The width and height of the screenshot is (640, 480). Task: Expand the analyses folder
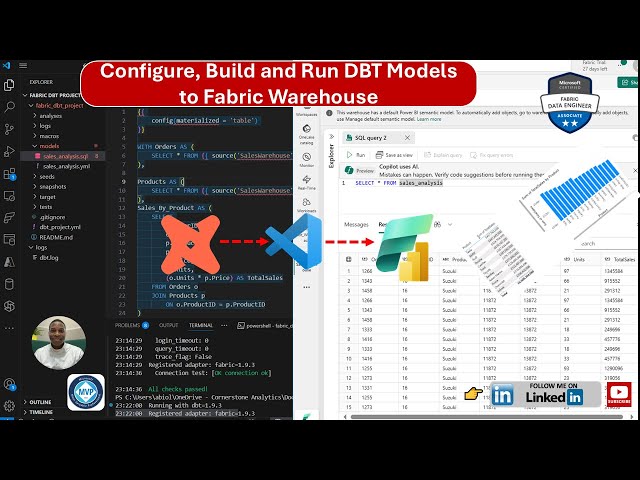point(35,116)
